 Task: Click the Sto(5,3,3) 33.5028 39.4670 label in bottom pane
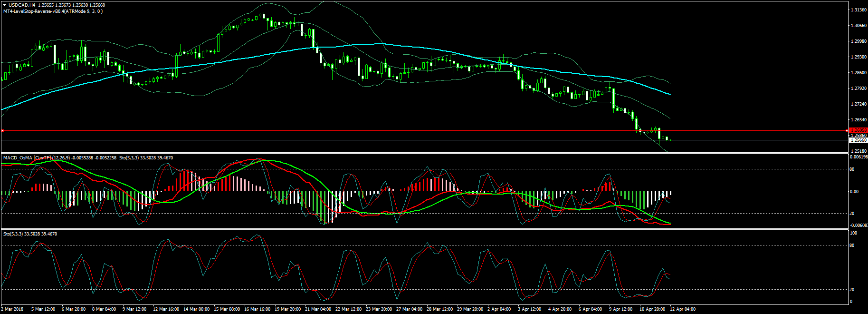30,234
